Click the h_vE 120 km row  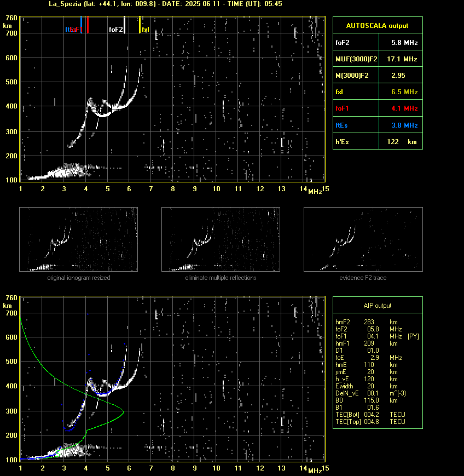367,379
